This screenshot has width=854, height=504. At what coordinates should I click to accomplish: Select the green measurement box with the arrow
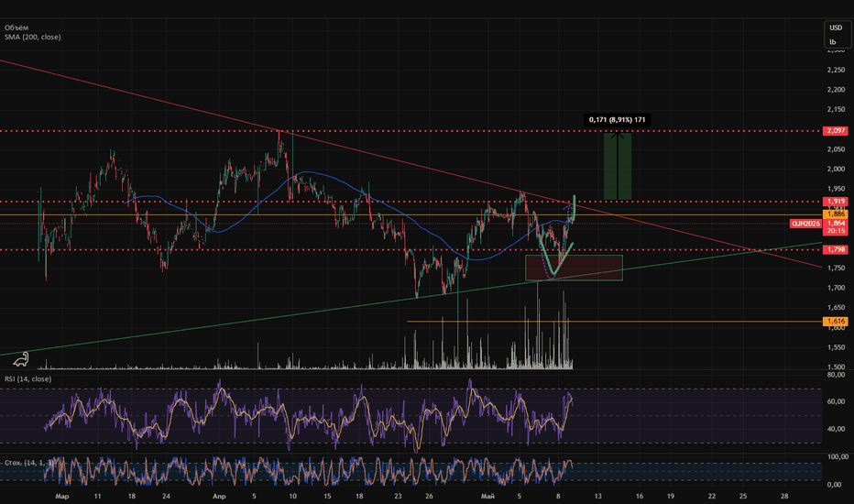point(618,166)
